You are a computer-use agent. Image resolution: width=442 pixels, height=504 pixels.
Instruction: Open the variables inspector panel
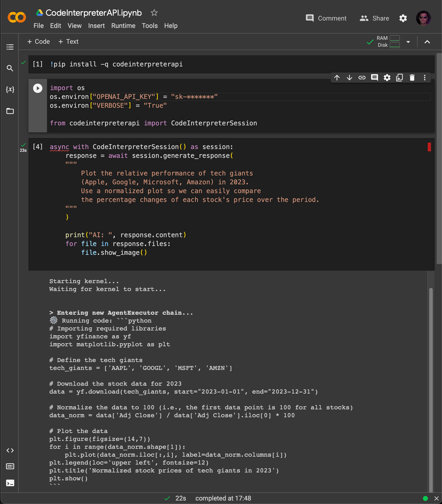point(10,89)
